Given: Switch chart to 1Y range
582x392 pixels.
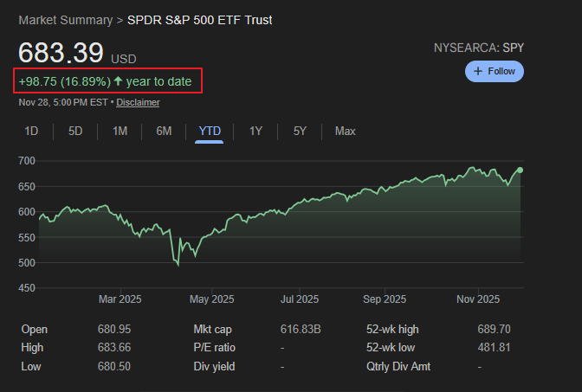Looking at the screenshot, I should tap(255, 131).
